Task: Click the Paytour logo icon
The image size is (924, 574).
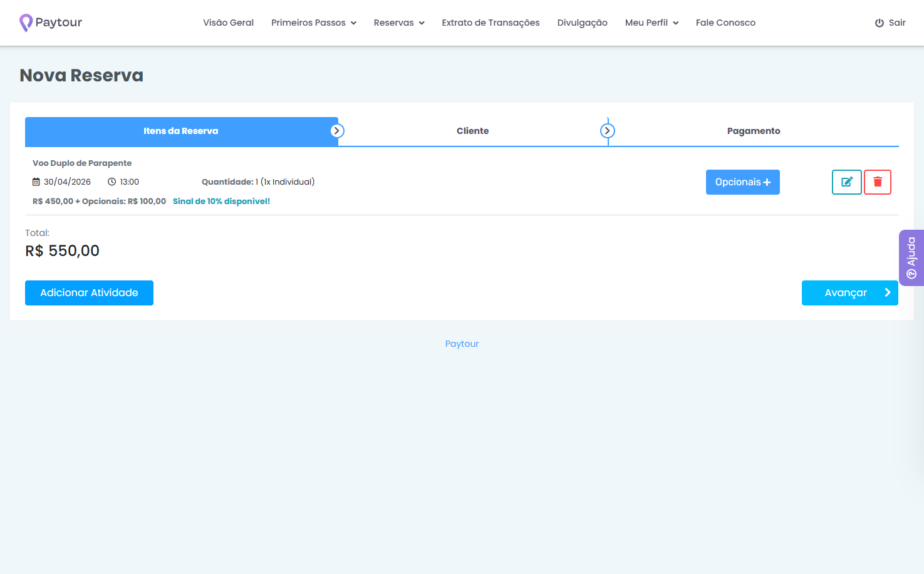Action: pos(26,23)
